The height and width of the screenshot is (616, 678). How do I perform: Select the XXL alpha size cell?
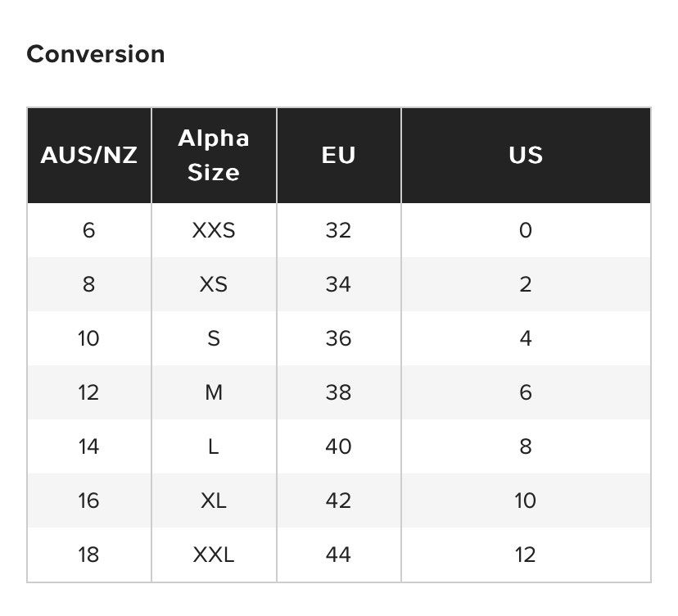(x=214, y=555)
